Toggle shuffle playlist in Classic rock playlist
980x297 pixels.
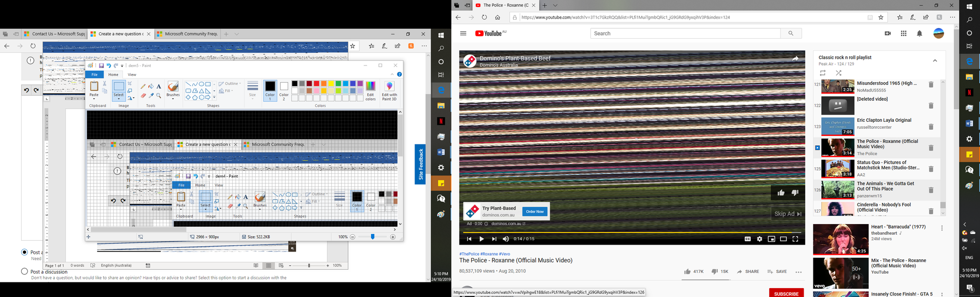(x=838, y=73)
